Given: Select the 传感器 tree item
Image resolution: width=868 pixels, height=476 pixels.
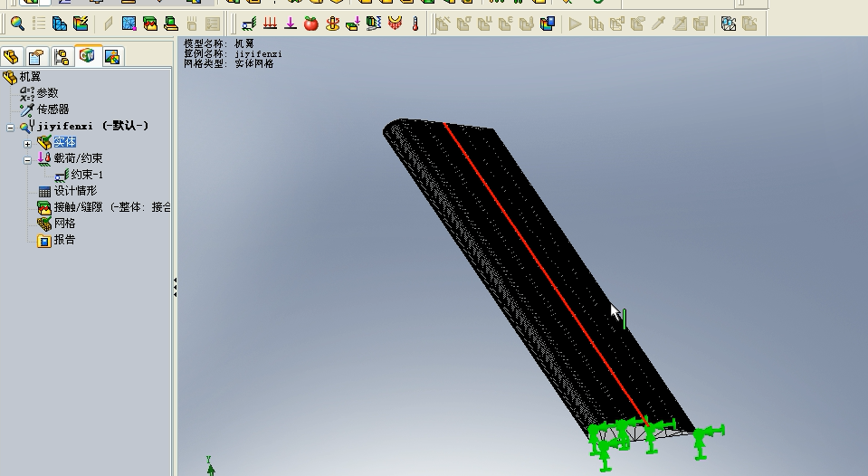Looking at the screenshot, I should pos(44,109).
